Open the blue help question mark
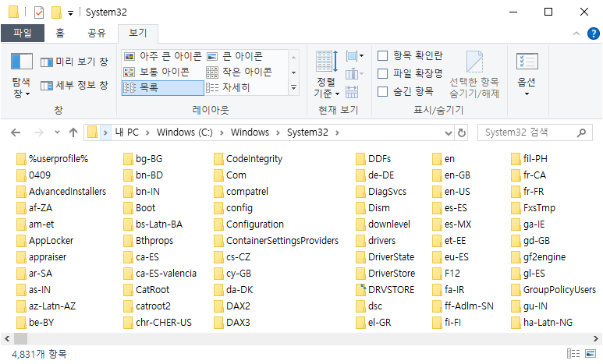603x364 pixels. [594, 34]
